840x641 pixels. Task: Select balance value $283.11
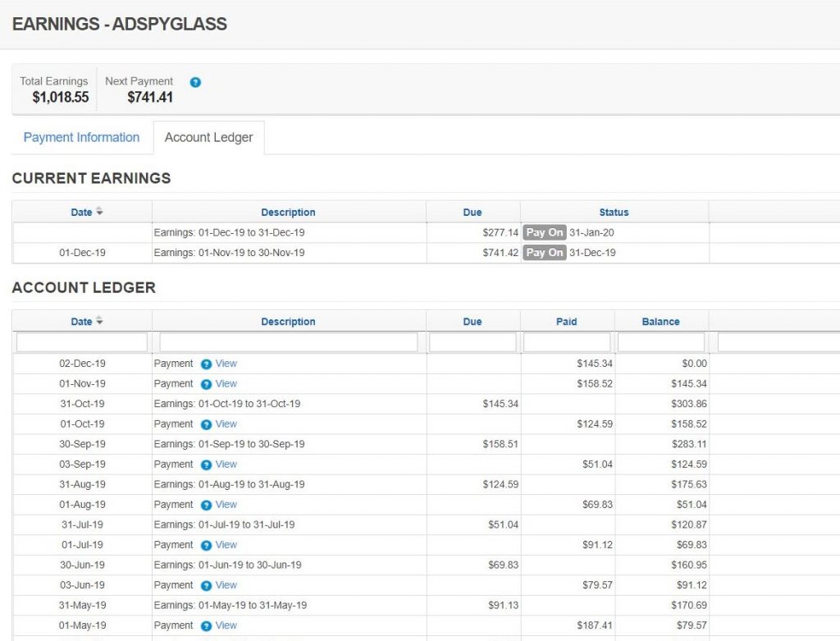click(689, 444)
